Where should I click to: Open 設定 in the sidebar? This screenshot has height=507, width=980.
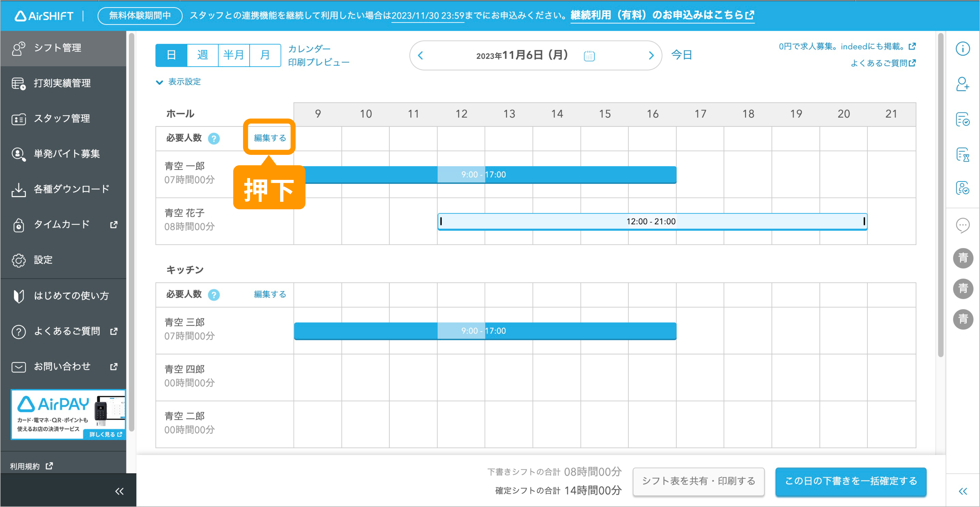[x=63, y=260]
